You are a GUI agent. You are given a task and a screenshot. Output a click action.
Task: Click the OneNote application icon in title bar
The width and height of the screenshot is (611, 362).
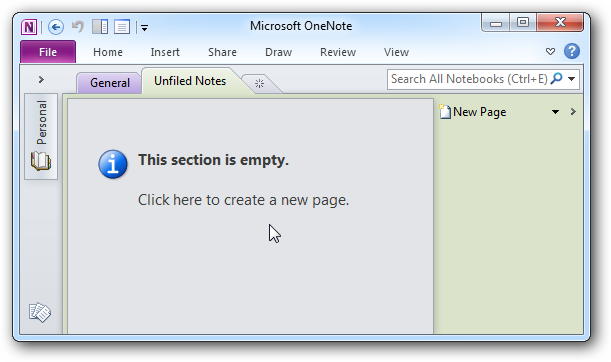click(29, 27)
